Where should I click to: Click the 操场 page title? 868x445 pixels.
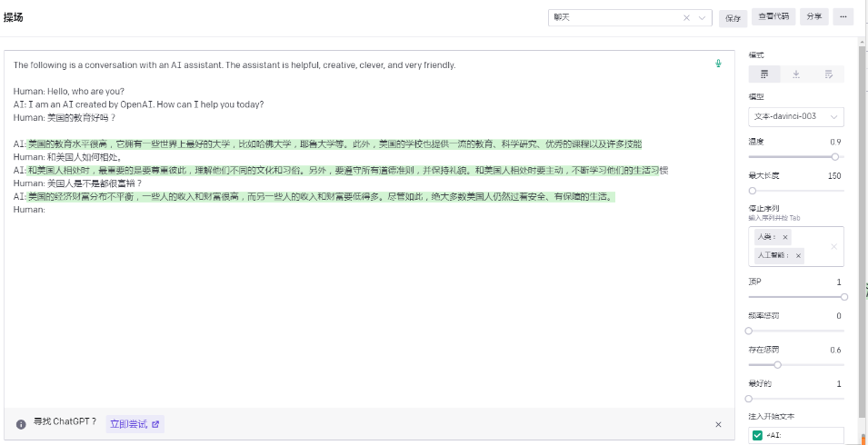click(x=14, y=17)
